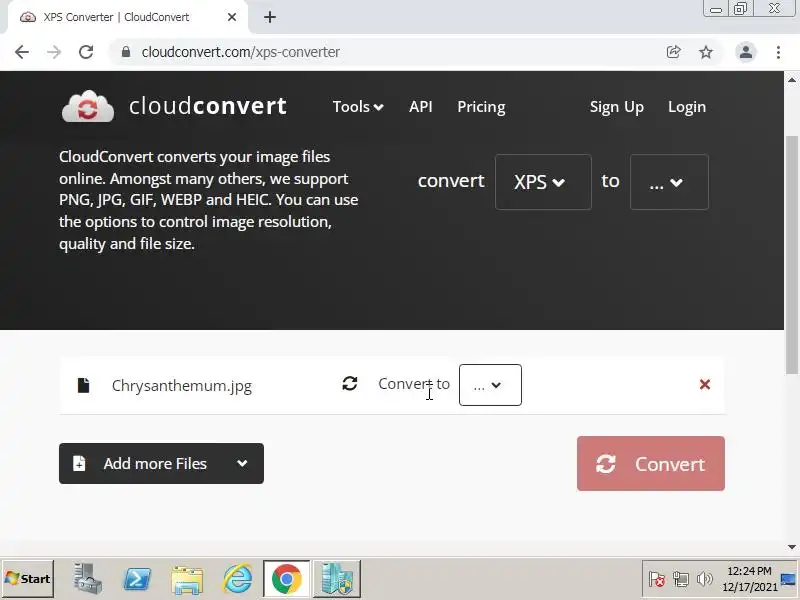The width and height of the screenshot is (800, 600).
Task: Open a new tab with the plus icon
Action: [270, 17]
